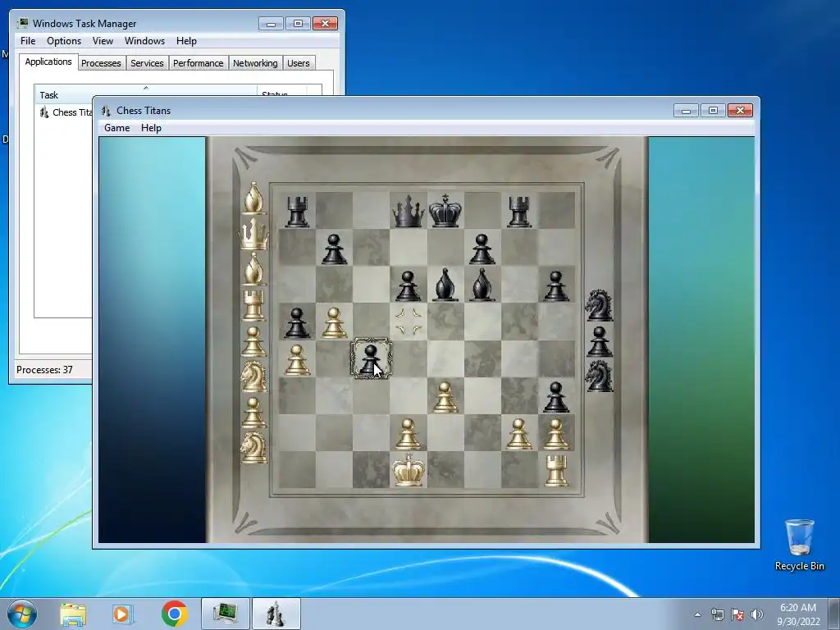840x630 pixels.
Task: Select the black rook on a8 corner
Action: click(x=297, y=211)
